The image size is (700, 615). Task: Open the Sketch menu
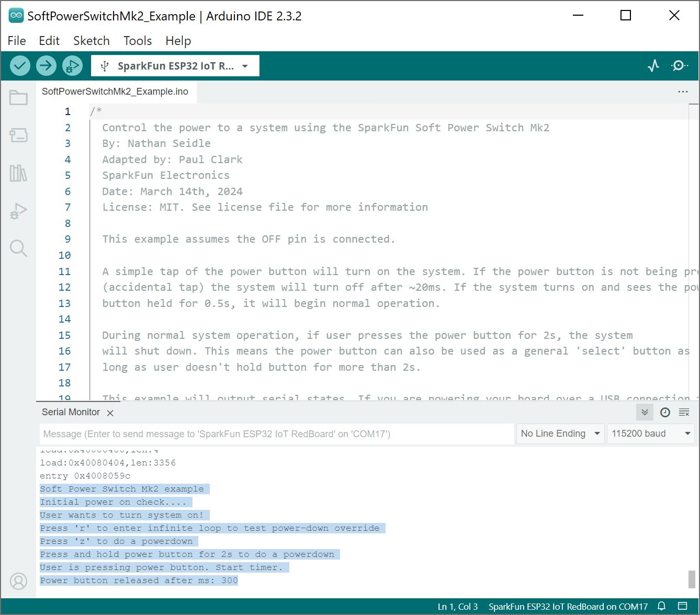pos(92,41)
